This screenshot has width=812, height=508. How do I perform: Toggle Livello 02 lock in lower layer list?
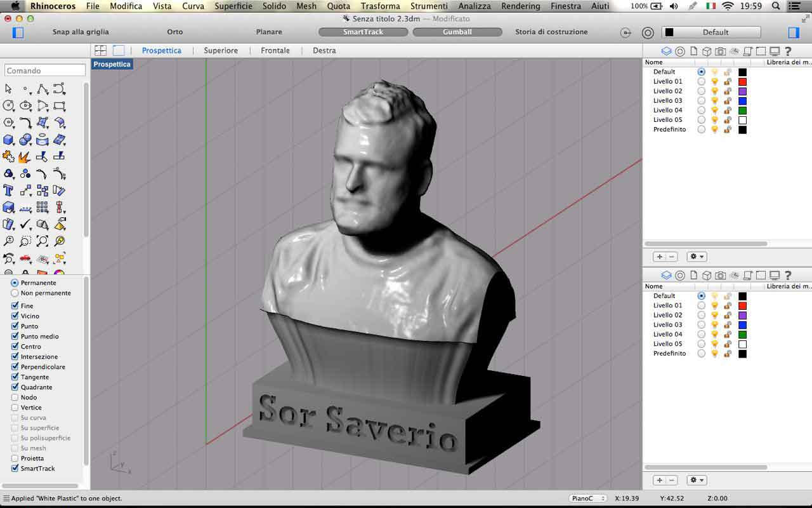(x=728, y=315)
